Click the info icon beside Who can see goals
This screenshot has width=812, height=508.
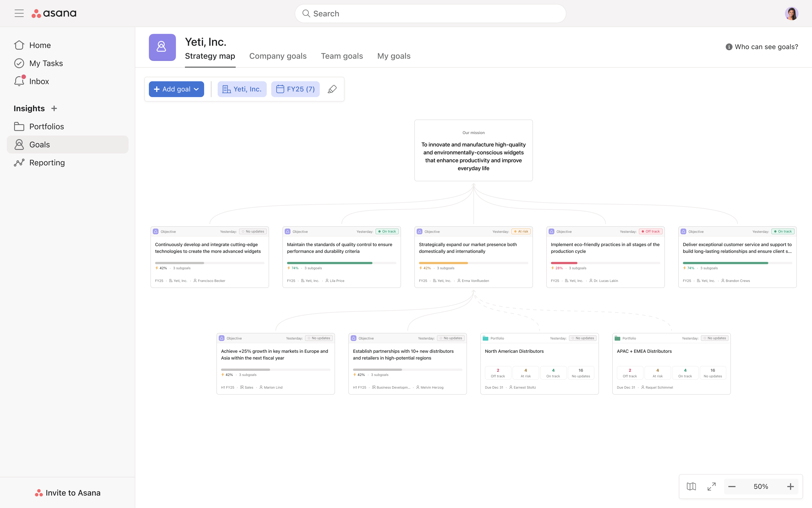[x=729, y=47]
